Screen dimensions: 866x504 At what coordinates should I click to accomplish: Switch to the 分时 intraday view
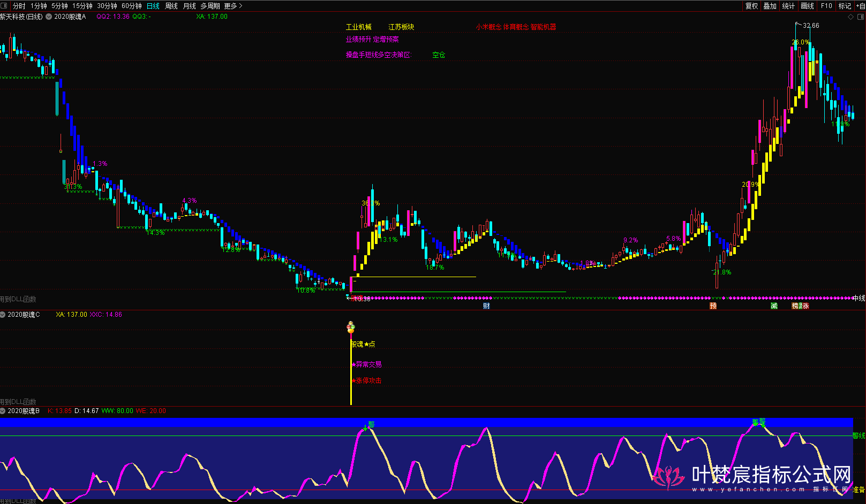19,6
